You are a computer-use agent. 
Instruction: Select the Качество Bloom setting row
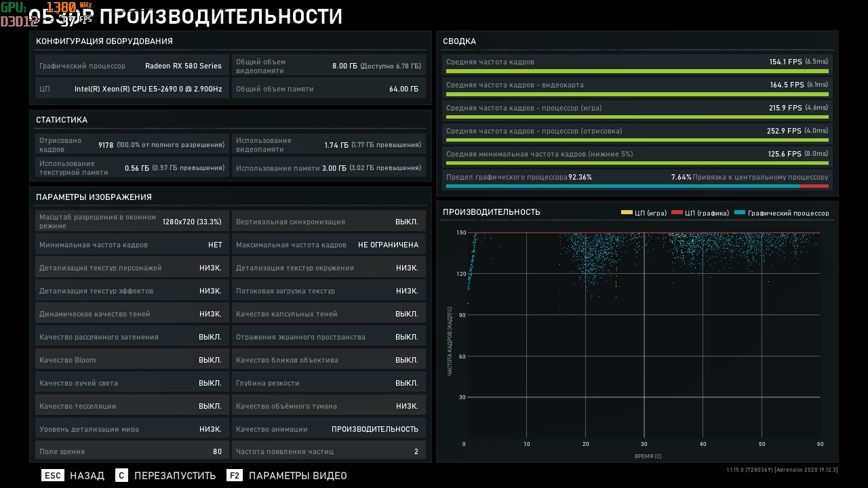tap(130, 360)
